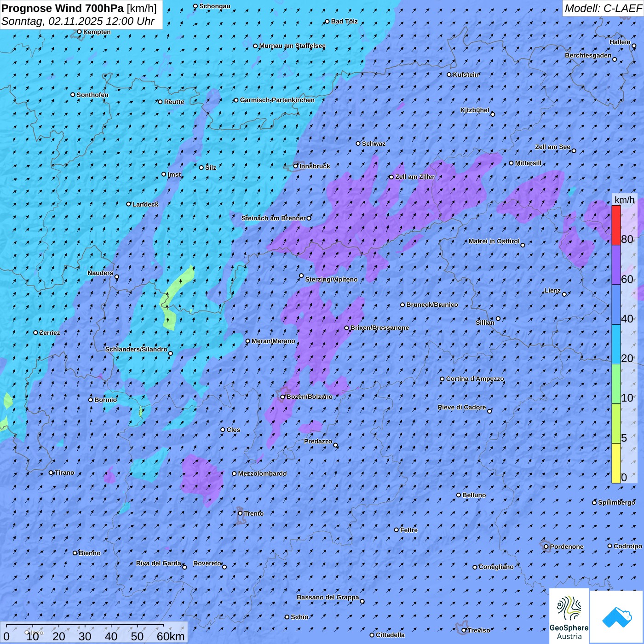Click the Kufstein city marker
The width and height of the screenshot is (644, 644).
449,75
